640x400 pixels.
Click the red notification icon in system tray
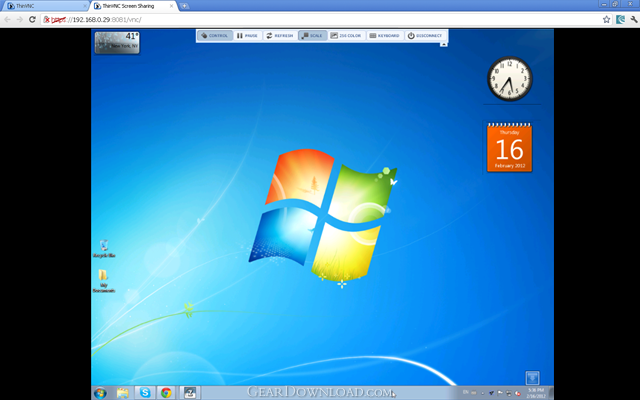518,393
